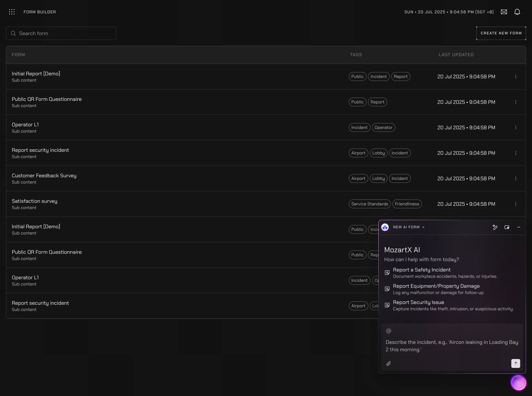Open more options for the top Report security incident row
The height and width of the screenshot is (396, 532).
[x=516, y=153]
